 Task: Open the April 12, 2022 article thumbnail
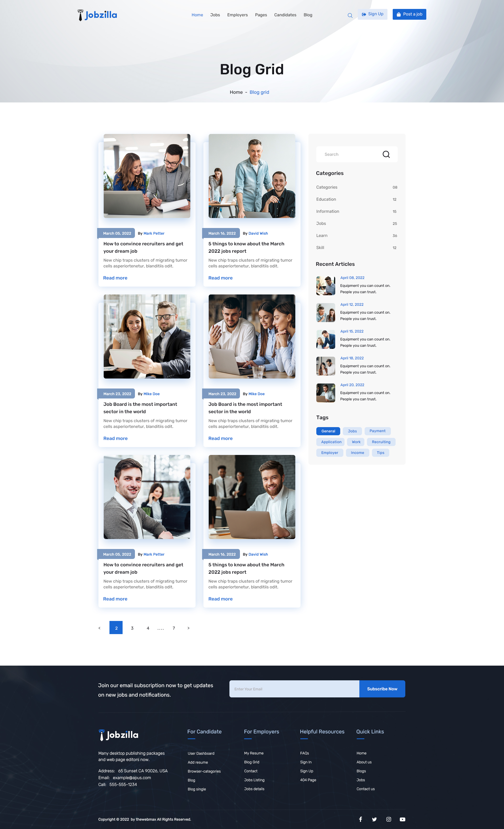coord(325,312)
